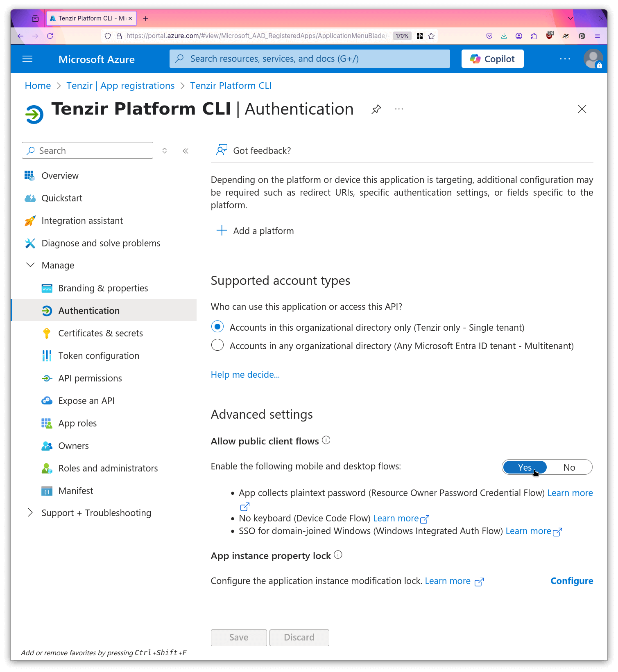Click the Got feedback smiley icon
The width and height of the screenshot is (618, 672).
tap(222, 150)
